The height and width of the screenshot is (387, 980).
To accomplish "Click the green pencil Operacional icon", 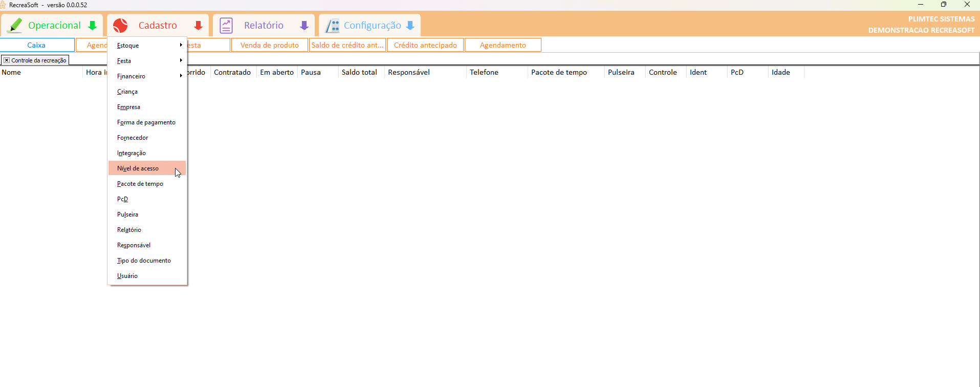I will coord(15,25).
